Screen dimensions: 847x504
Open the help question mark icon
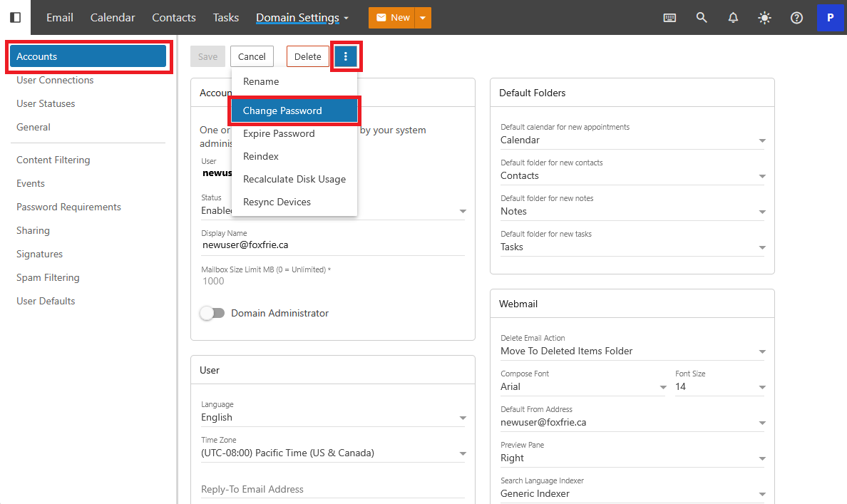[x=796, y=18]
